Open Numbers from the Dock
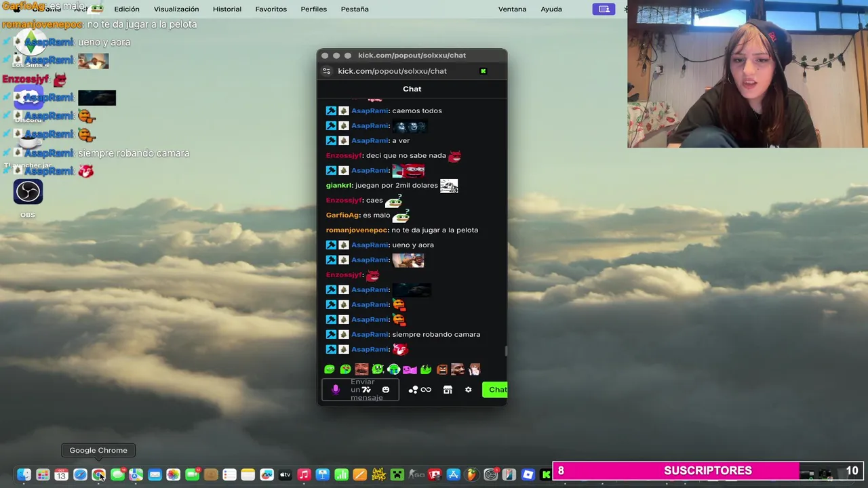 341,475
